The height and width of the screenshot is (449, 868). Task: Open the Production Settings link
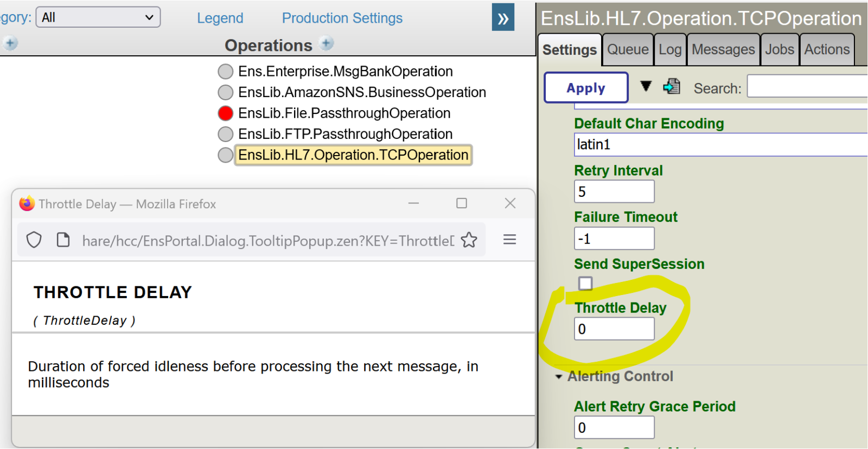(x=342, y=18)
